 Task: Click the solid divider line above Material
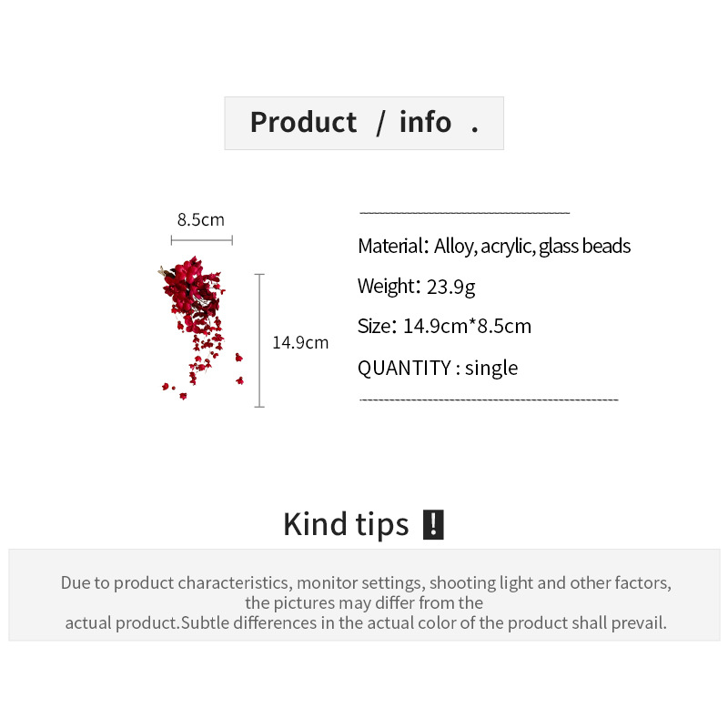[464, 213]
